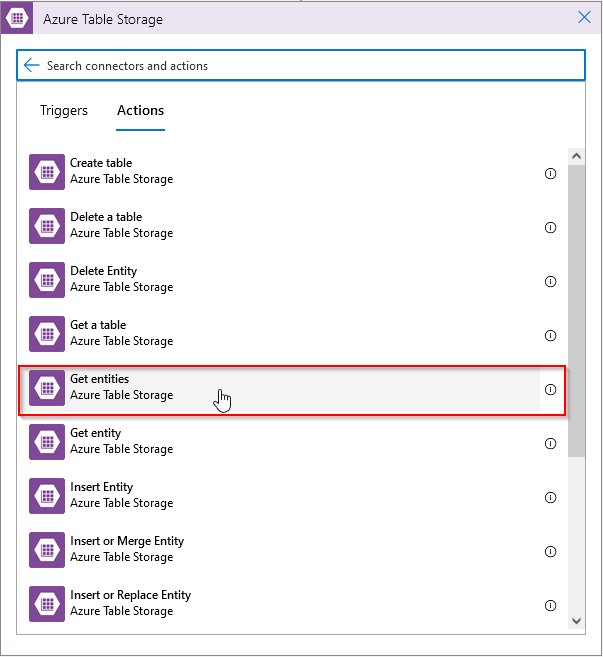Image resolution: width=603 pixels, height=657 pixels.
Task: Click the back arrow in search box
Action: (x=31, y=65)
